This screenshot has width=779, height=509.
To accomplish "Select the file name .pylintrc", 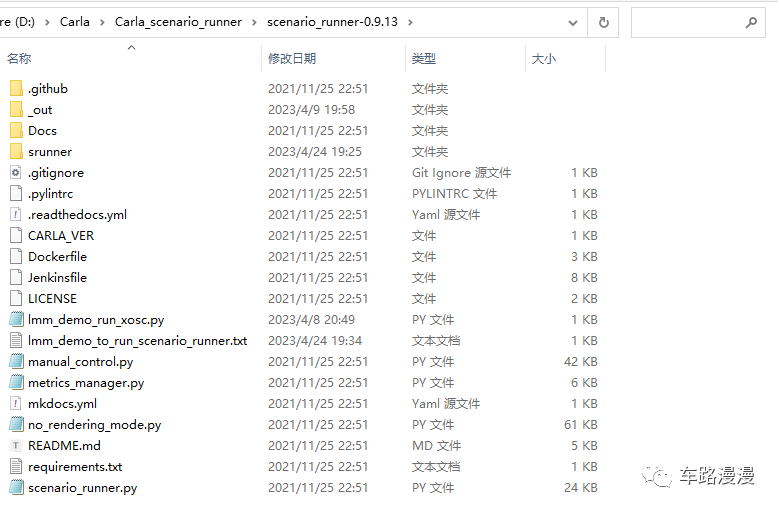I will coord(50,194).
